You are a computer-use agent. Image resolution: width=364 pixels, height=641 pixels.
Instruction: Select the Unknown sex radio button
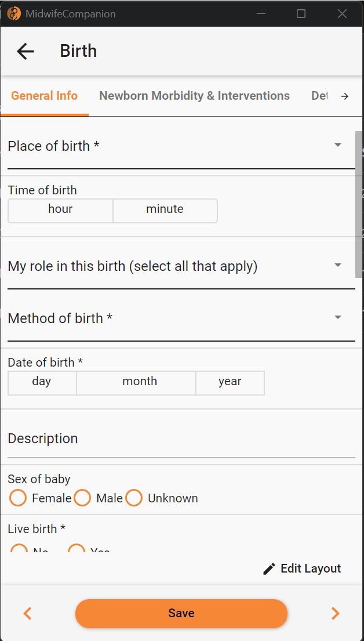(x=133, y=498)
